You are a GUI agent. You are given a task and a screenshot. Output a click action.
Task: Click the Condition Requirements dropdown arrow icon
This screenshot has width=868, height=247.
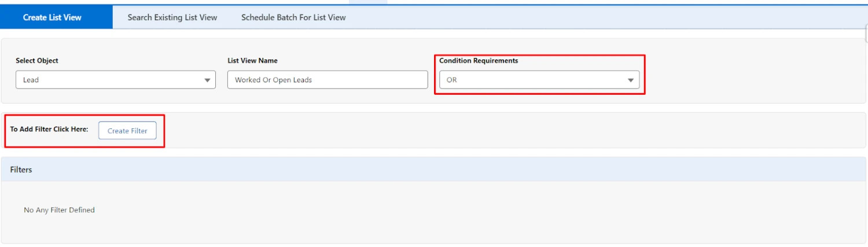pos(631,80)
